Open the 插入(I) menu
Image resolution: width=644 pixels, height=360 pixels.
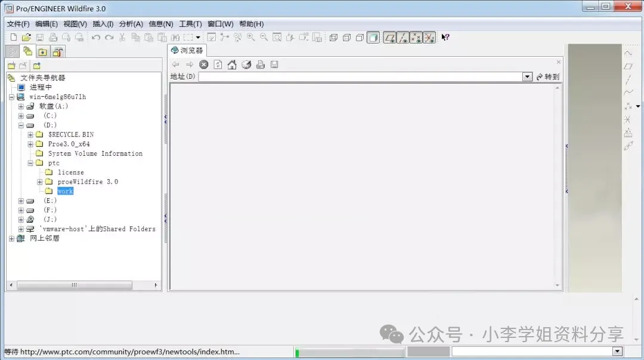point(103,24)
